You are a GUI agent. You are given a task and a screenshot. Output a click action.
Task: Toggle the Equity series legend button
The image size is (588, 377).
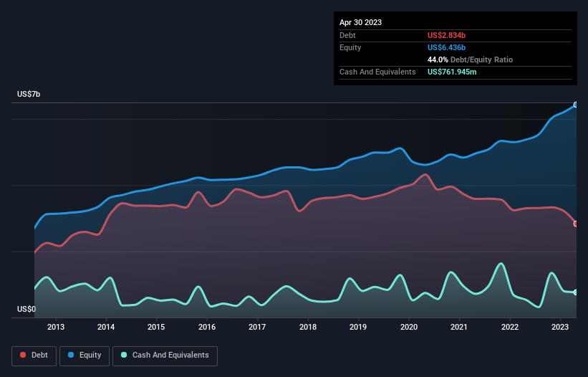click(x=85, y=355)
